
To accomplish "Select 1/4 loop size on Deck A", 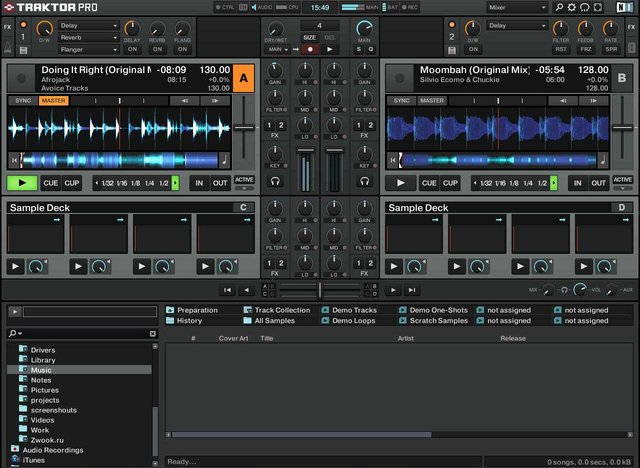I will pos(149,183).
